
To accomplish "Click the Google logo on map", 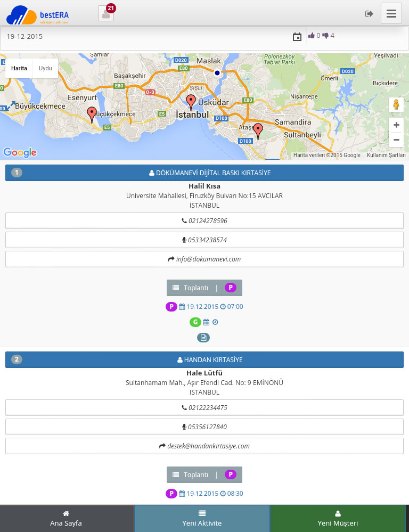I will click(x=20, y=152).
